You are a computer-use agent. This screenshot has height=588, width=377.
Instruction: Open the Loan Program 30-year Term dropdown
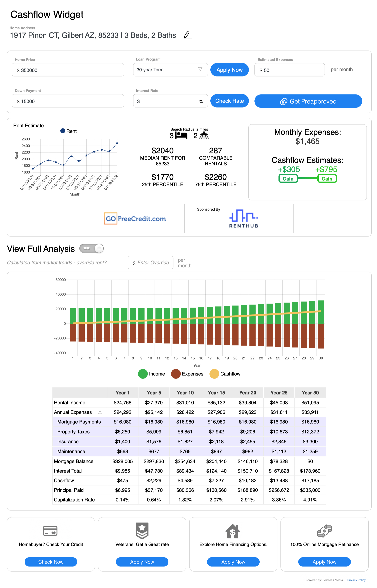pyautogui.click(x=170, y=70)
